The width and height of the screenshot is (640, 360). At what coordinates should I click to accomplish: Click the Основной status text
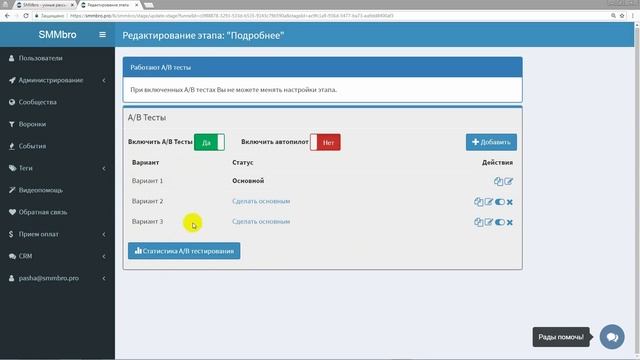tap(248, 181)
